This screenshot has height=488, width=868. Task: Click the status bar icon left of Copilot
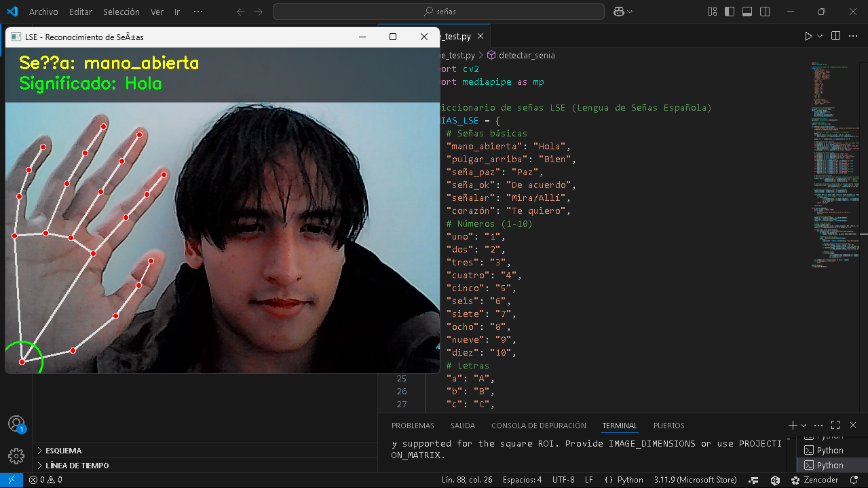coord(754,480)
